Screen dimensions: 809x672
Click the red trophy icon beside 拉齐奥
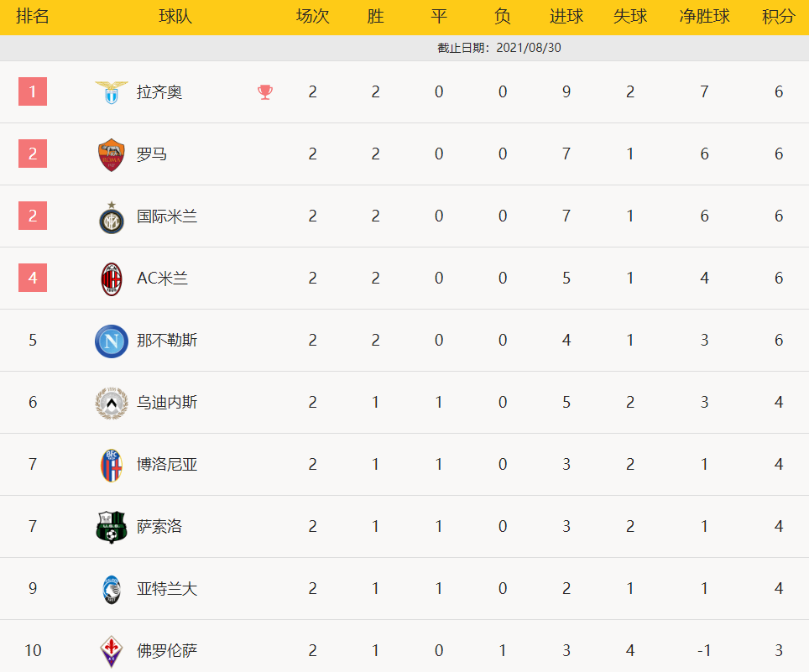tap(265, 91)
